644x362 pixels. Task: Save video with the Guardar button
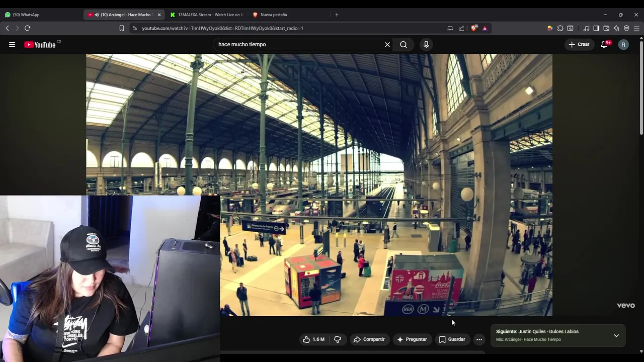[x=452, y=339]
